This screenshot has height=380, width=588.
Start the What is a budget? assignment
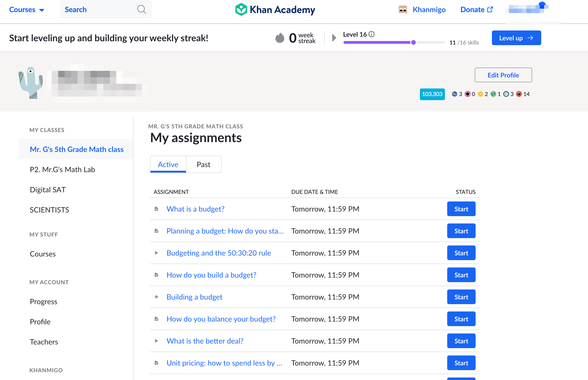tap(461, 209)
